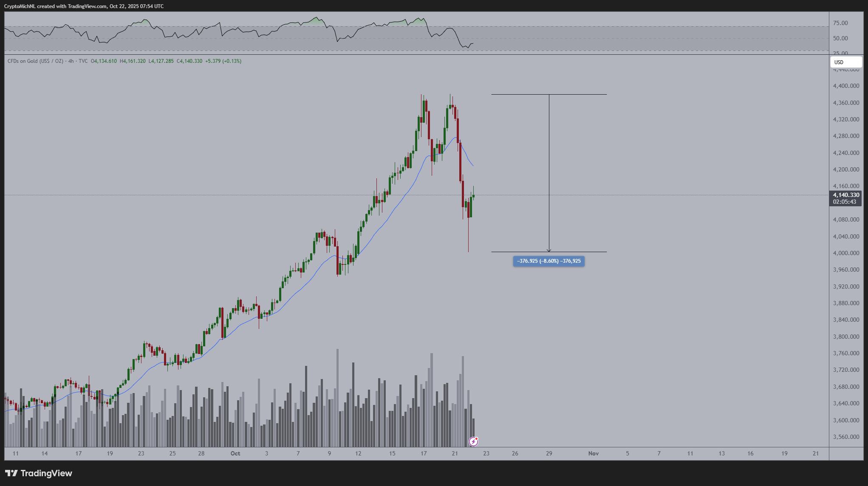This screenshot has width=868, height=486.
Task: Click the -376.925 (-8.60%) measurement label
Action: tap(549, 261)
